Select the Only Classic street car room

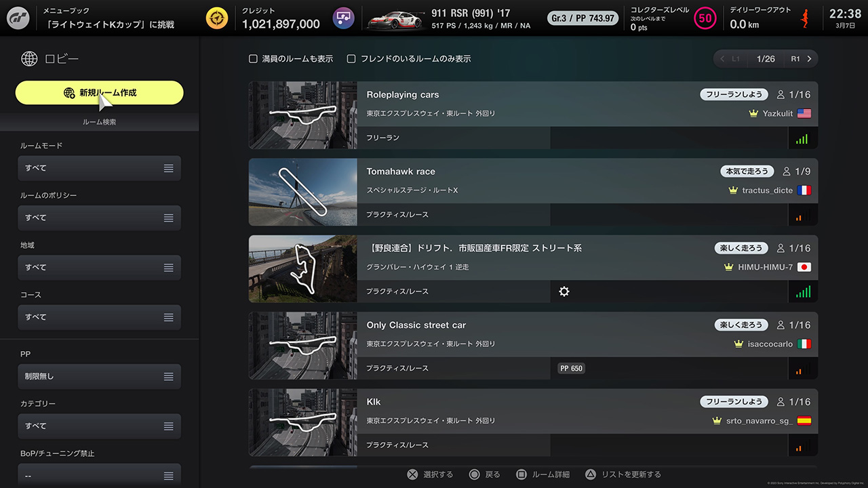pyautogui.click(x=416, y=325)
